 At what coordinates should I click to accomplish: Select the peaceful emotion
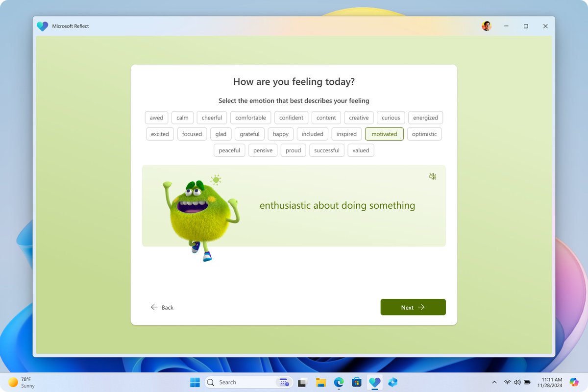coord(229,150)
